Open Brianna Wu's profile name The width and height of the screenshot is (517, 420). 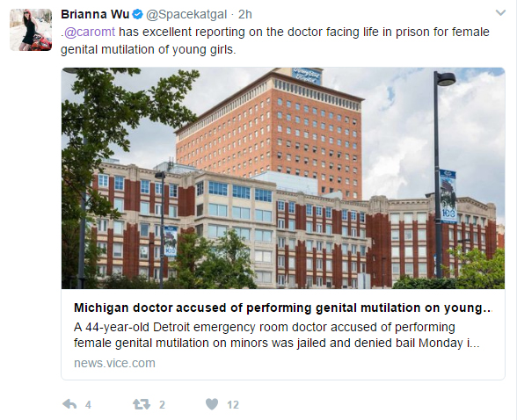[x=95, y=14]
